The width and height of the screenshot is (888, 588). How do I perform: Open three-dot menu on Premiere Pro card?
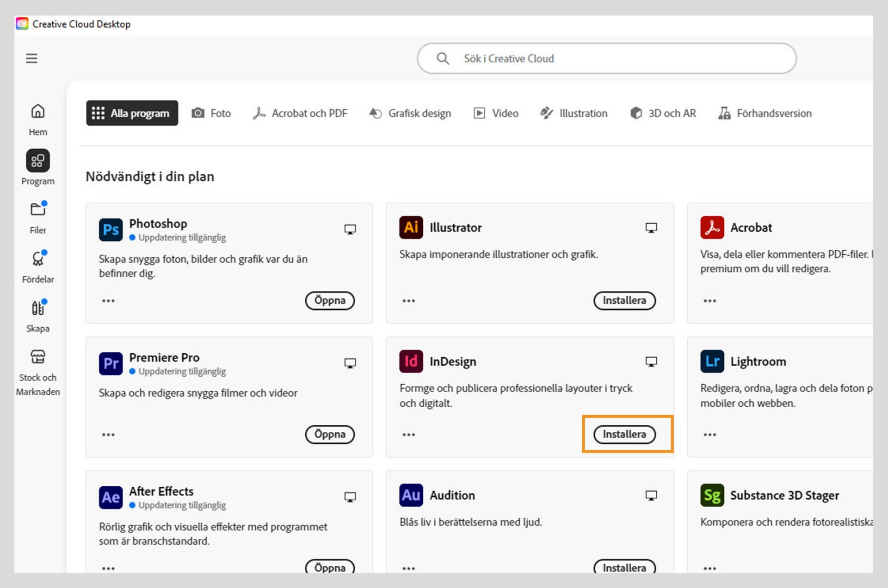point(108,435)
